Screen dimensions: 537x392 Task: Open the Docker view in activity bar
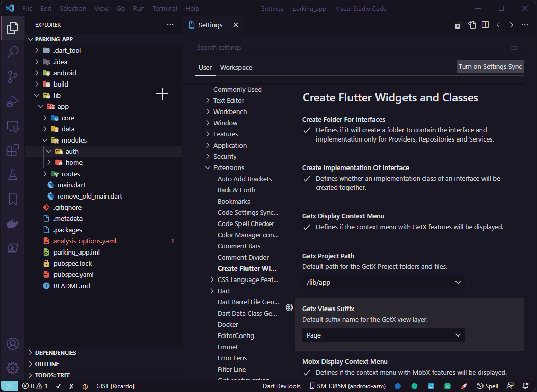[x=13, y=223]
